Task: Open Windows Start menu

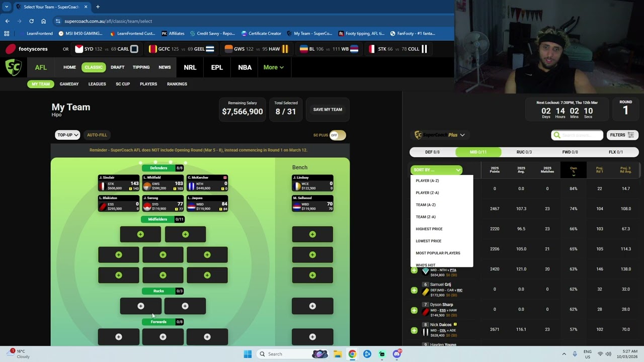Action: point(248,354)
